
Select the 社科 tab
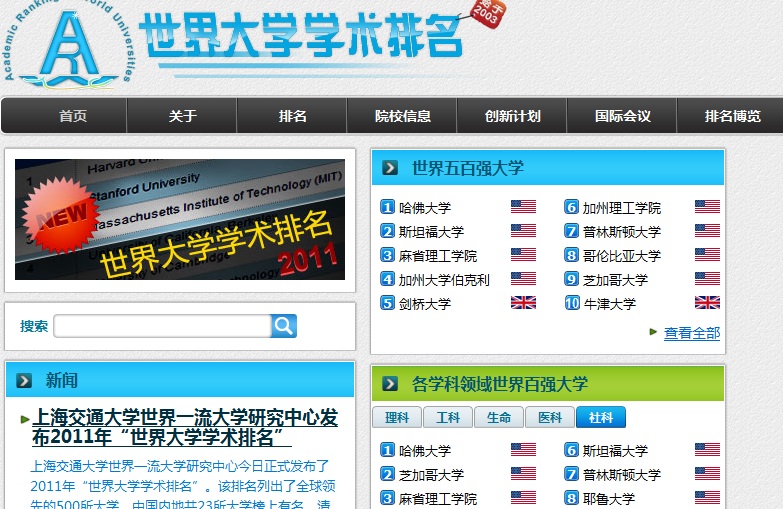(x=601, y=418)
